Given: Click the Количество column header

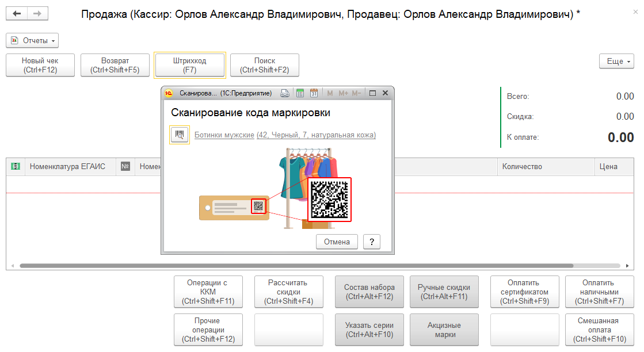Looking at the screenshot, I should tap(546, 167).
